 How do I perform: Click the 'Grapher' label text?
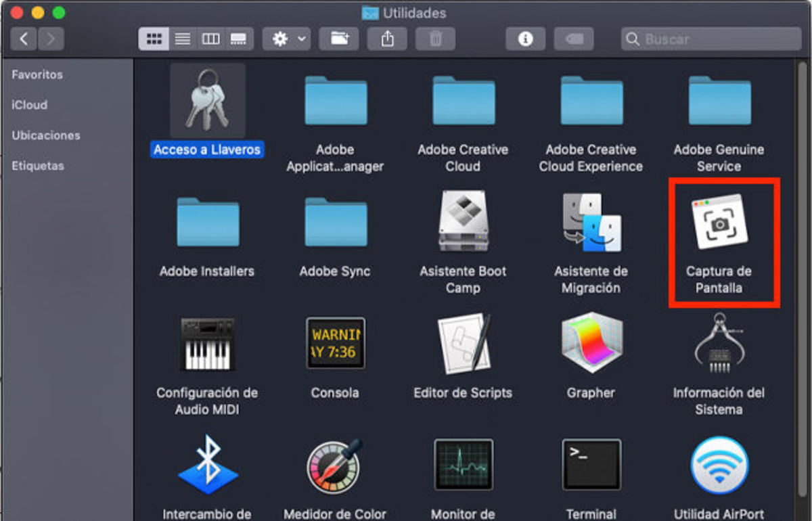(591, 392)
